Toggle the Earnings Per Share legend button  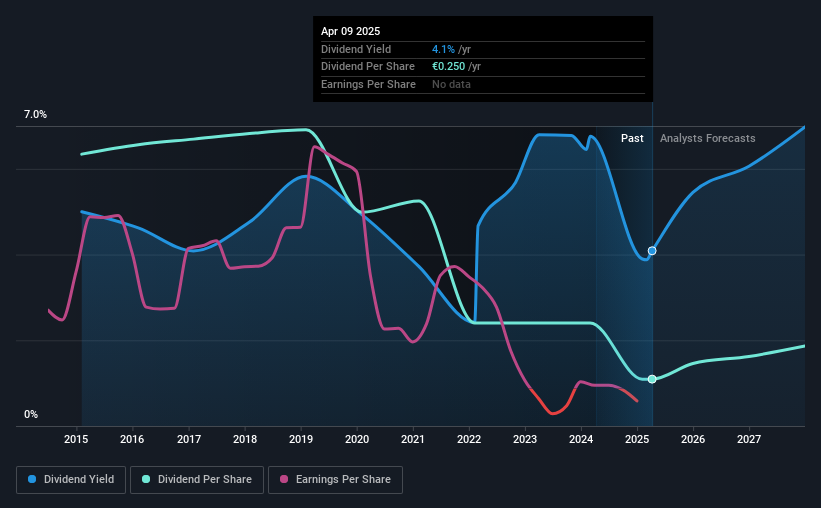(x=335, y=480)
